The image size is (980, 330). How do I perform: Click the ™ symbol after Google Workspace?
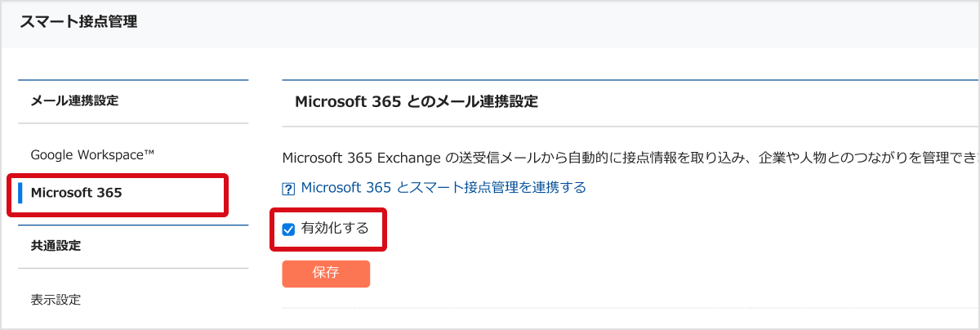pos(149,152)
